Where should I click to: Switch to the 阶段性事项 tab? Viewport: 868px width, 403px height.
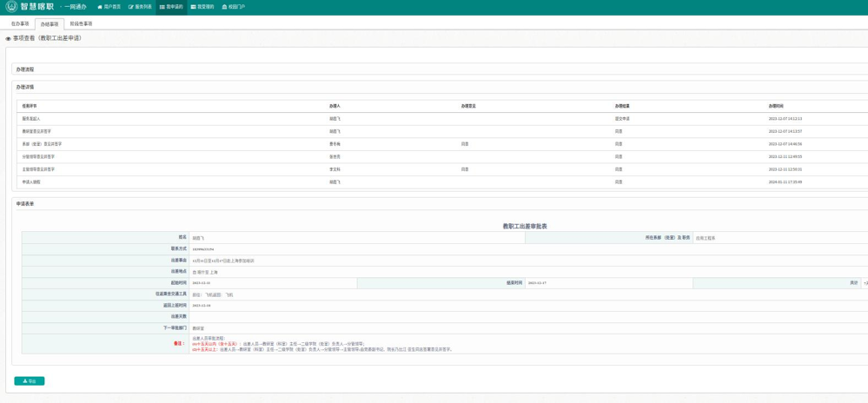[x=81, y=23]
